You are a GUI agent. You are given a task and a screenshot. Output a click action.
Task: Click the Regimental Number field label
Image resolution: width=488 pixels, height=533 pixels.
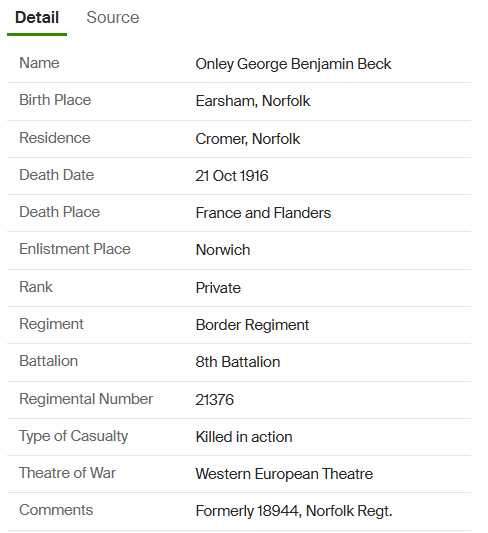tap(86, 399)
